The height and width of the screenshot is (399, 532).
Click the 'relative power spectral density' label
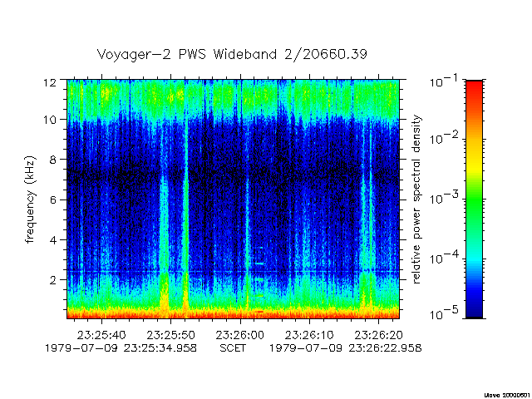point(416,199)
